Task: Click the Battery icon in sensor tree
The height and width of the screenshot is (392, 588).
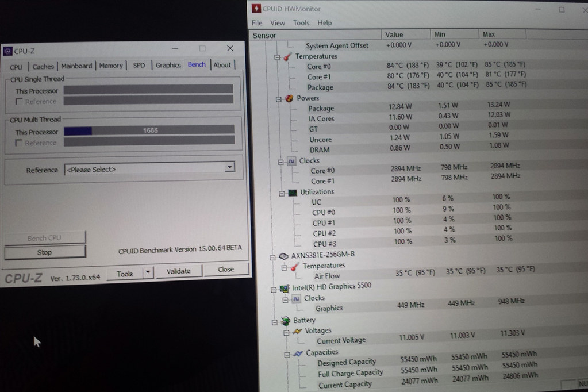Action: point(286,321)
